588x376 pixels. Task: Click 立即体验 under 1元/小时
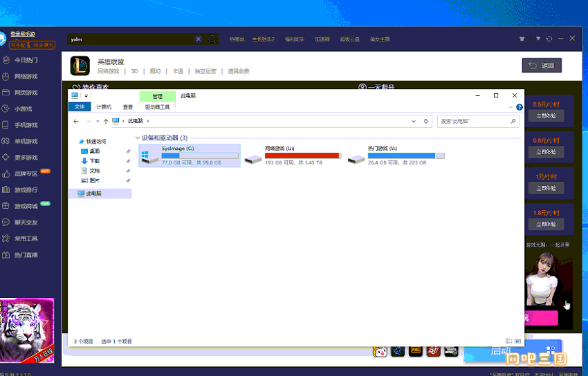click(546, 188)
